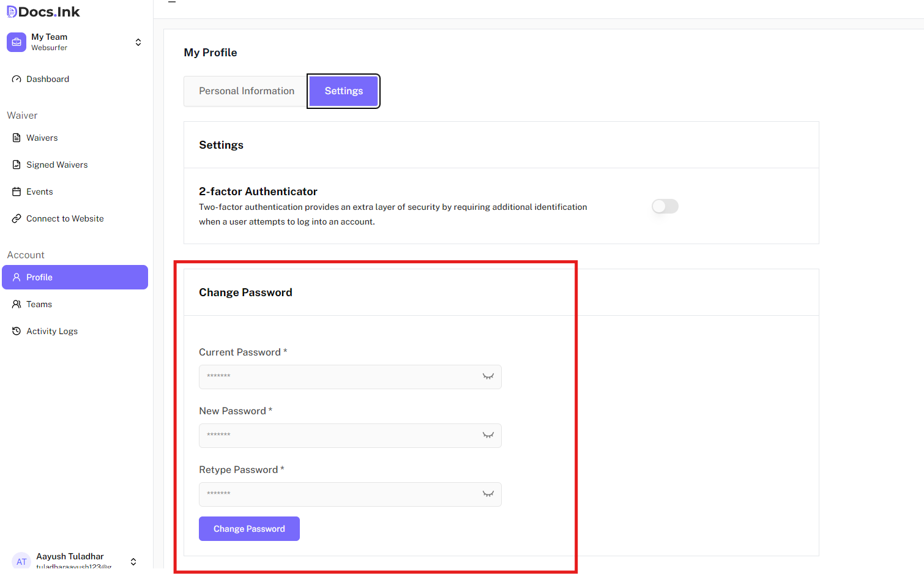Click the Docs.Ink logo icon
The image size is (924, 574).
coord(12,12)
